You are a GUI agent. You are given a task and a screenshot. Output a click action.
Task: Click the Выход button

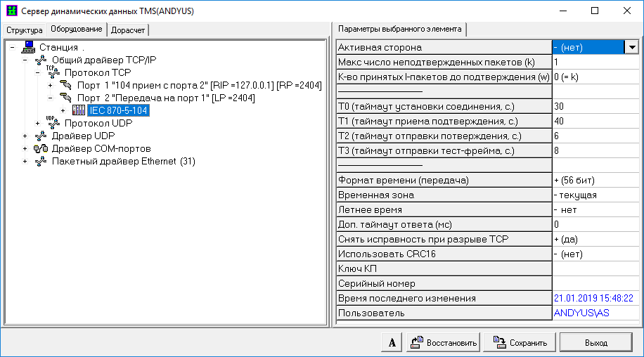point(595,343)
